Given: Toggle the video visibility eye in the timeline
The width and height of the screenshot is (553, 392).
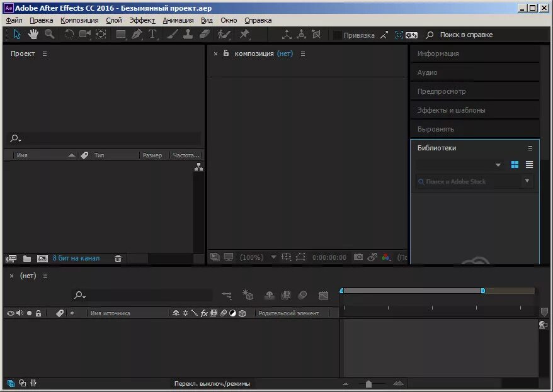Looking at the screenshot, I should [10, 313].
